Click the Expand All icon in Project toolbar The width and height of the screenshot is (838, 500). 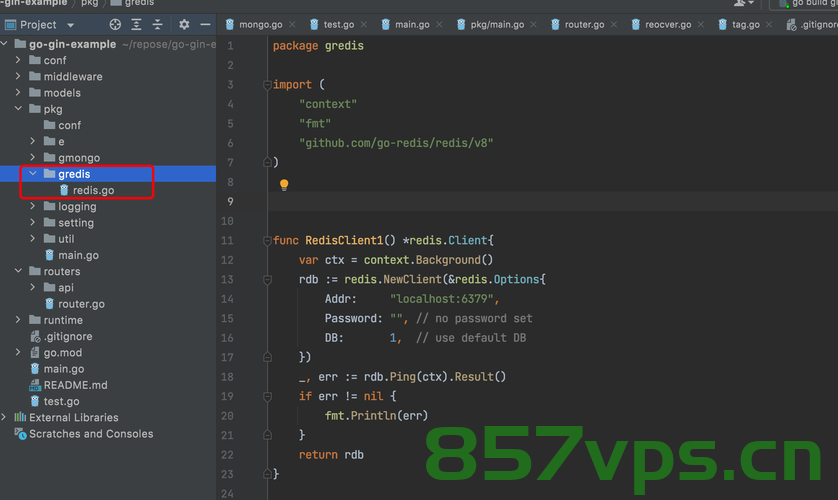pyautogui.click(x=136, y=25)
